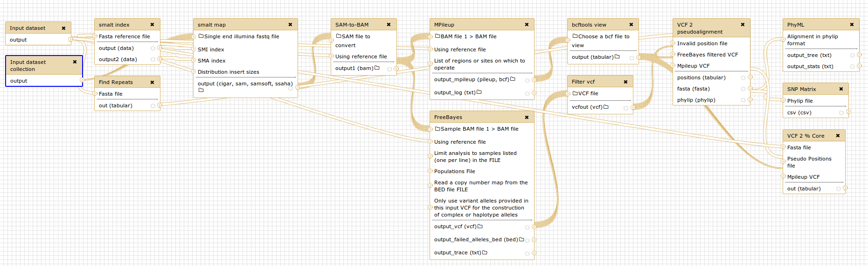
Task: Click the FreeBayes output_vcf output terminal
Action: pos(534,226)
